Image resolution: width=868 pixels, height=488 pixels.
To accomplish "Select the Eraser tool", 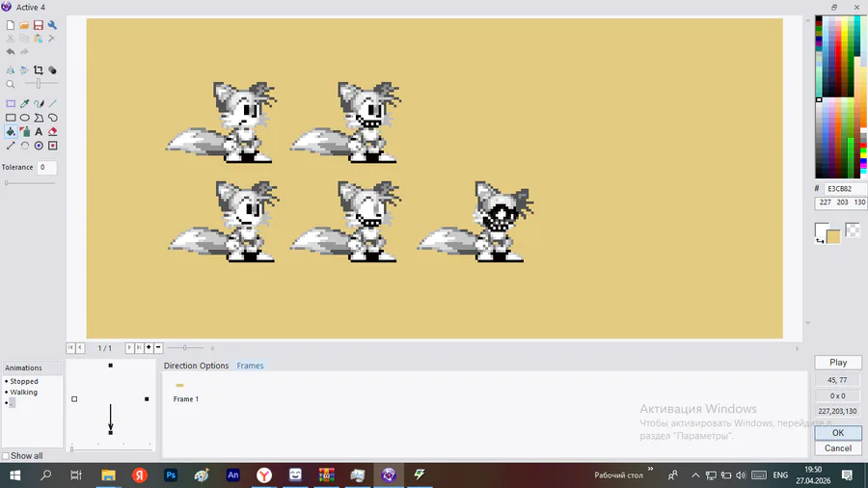I will coord(53,132).
